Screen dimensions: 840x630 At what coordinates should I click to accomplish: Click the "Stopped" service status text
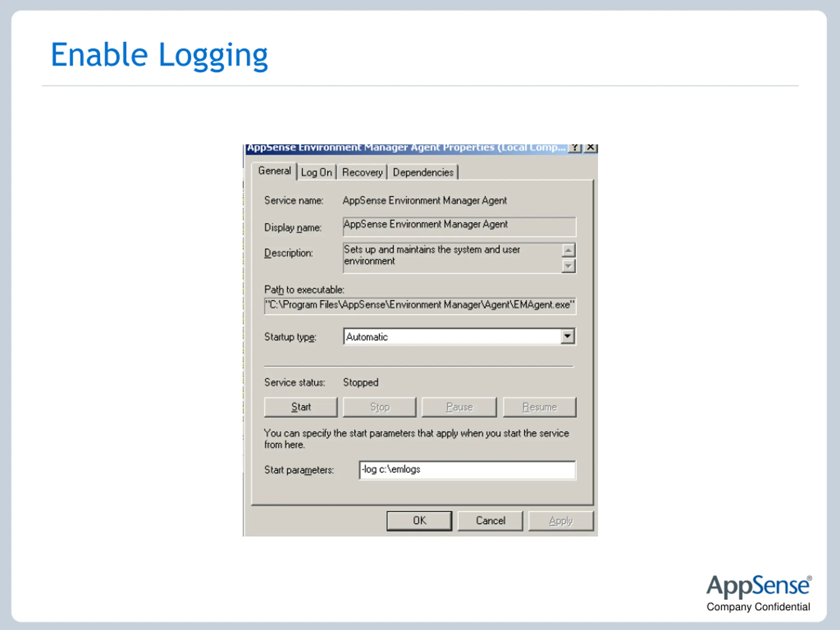tap(361, 382)
